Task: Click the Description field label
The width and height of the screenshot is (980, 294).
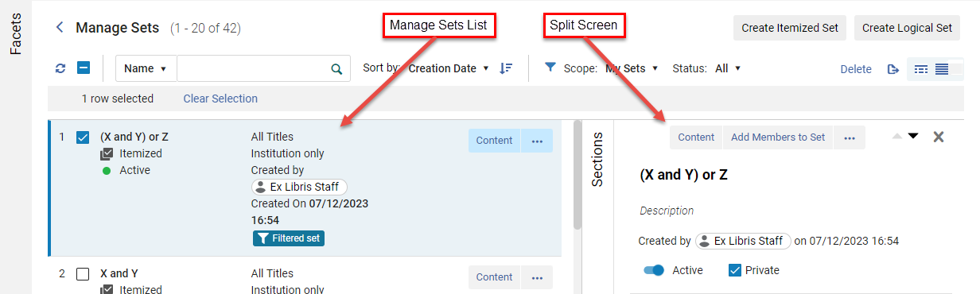Action: click(x=667, y=211)
